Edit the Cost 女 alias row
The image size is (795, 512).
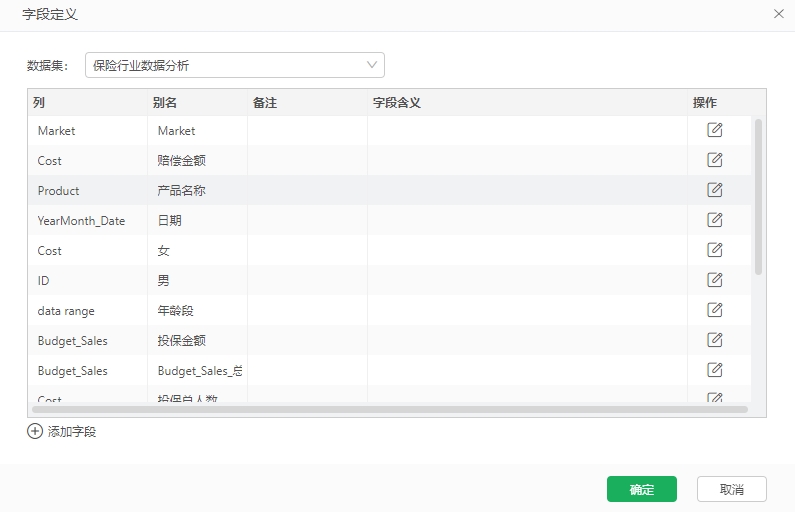coord(714,250)
